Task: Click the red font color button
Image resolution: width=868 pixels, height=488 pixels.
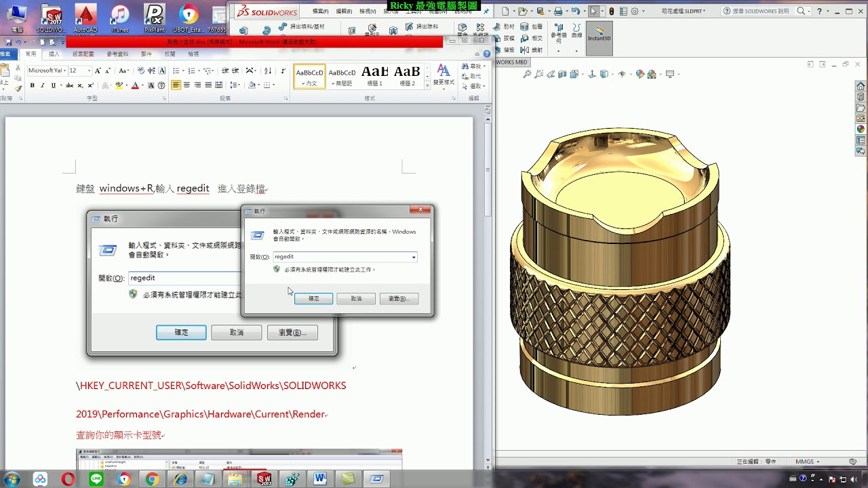Action: pos(134,85)
